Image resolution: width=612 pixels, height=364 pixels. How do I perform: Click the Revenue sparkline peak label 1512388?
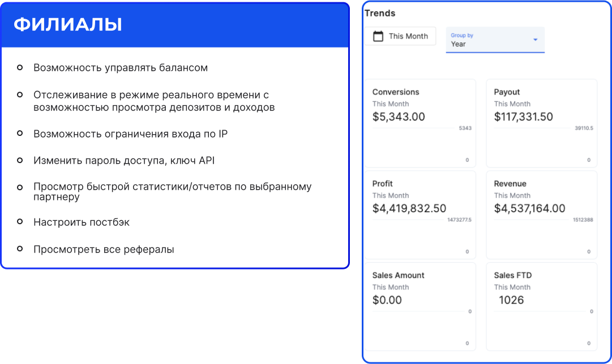[583, 220]
